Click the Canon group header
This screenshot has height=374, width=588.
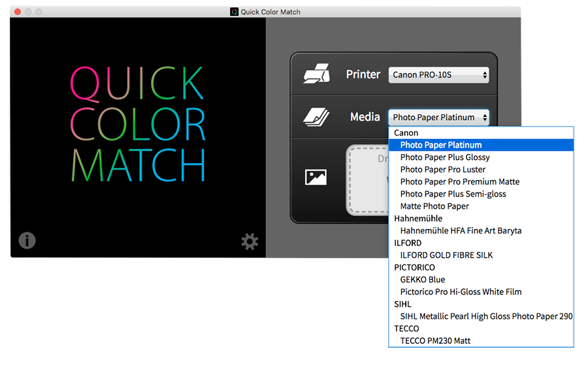pyautogui.click(x=481, y=133)
